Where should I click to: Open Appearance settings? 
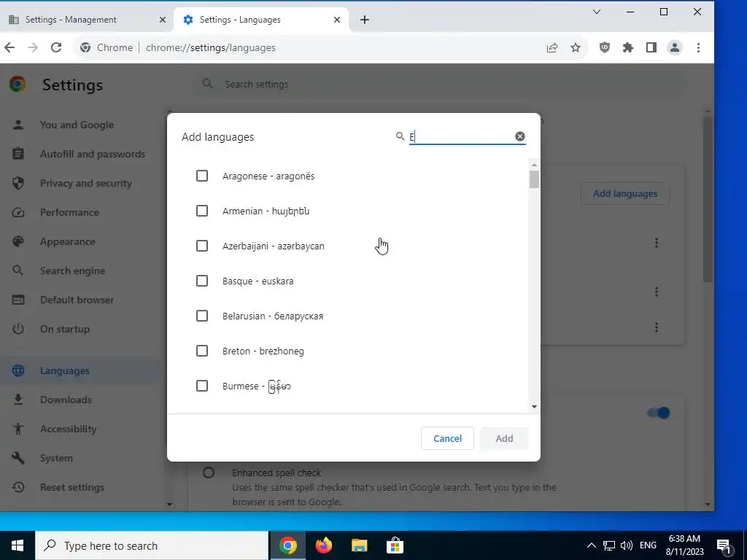[x=68, y=241]
